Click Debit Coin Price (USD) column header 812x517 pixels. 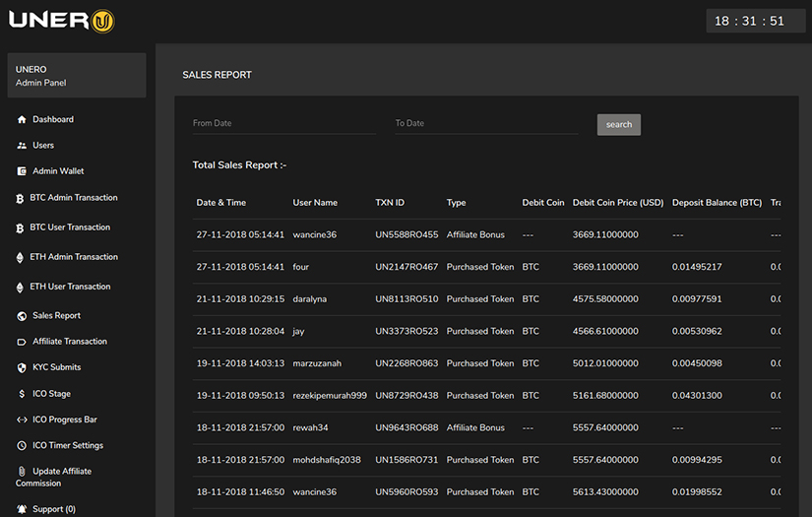(618, 203)
